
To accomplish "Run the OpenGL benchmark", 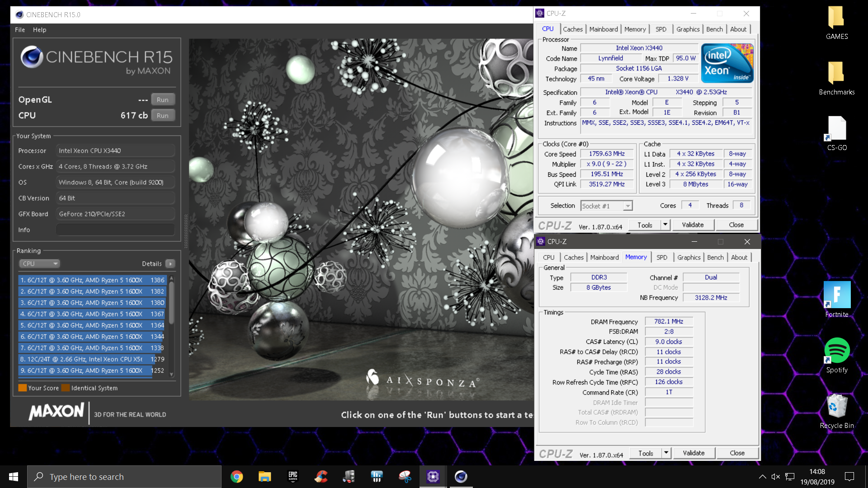I will [163, 100].
